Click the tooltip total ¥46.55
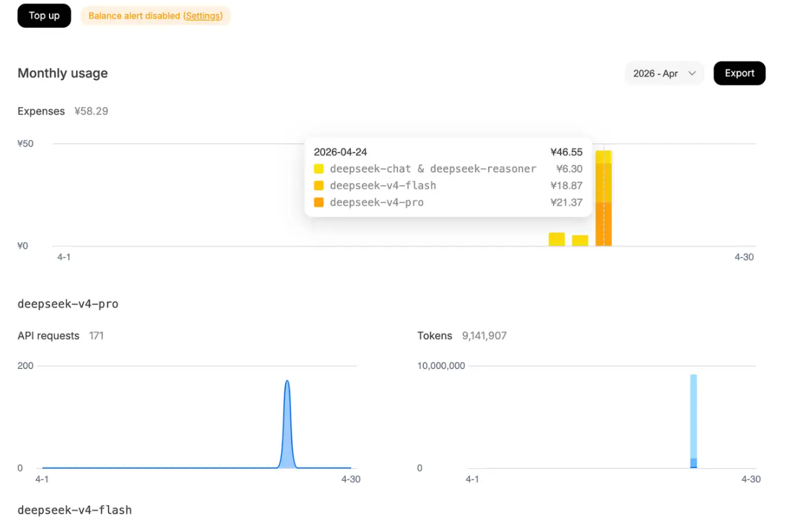The image size is (812, 525). [567, 152]
